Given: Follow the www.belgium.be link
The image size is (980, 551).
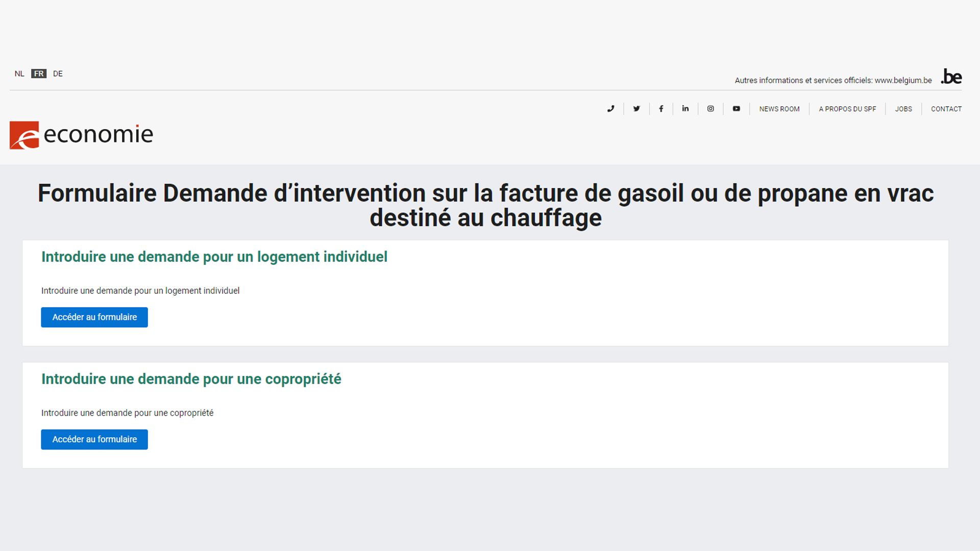Looking at the screenshot, I should pyautogui.click(x=903, y=80).
